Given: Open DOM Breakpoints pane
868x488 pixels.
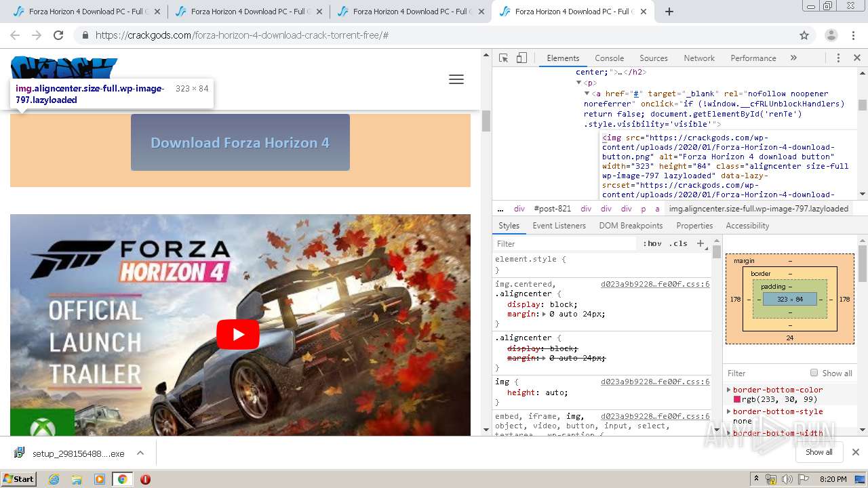Looking at the screenshot, I should [631, 226].
